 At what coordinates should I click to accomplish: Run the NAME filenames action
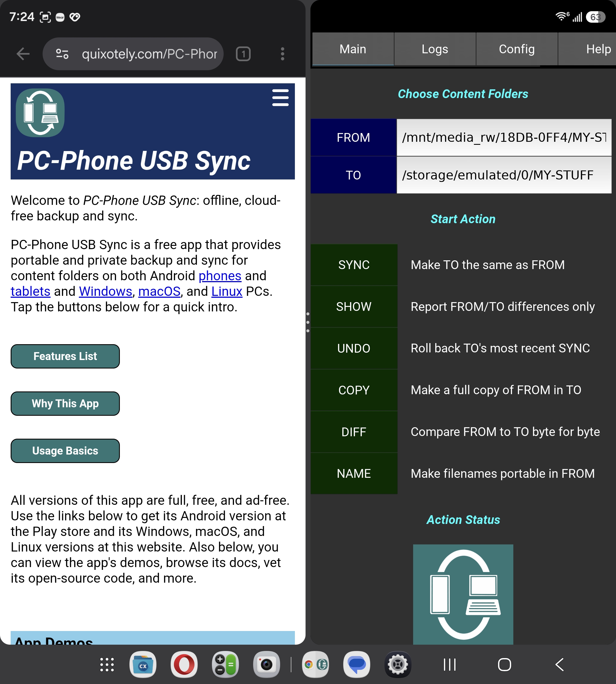(x=354, y=473)
